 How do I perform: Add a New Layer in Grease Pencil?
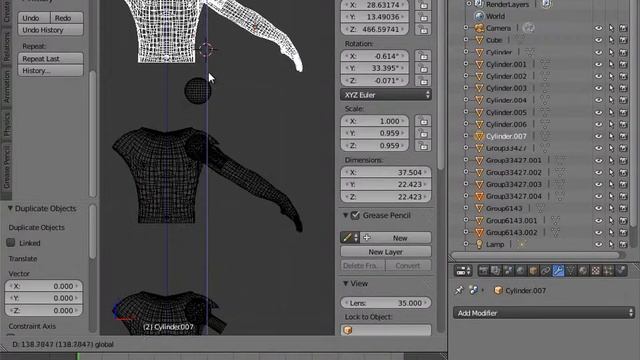[386, 252]
